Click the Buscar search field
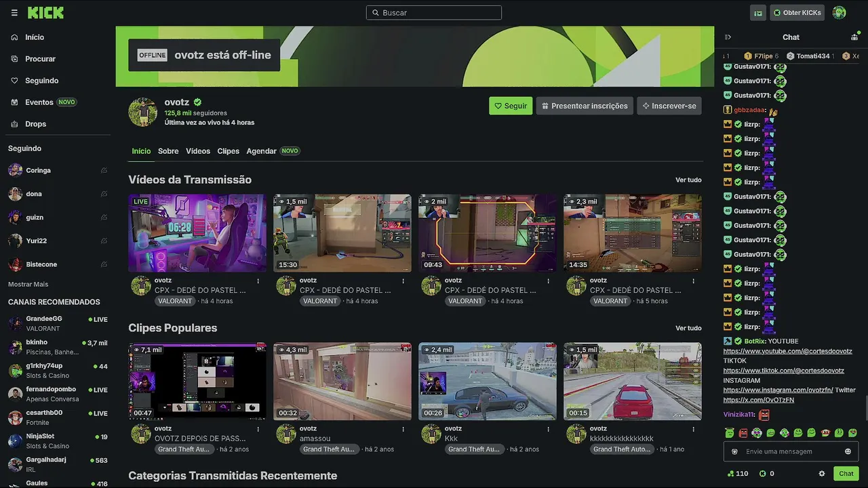This screenshot has width=868, height=488. click(x=434, y=13)
